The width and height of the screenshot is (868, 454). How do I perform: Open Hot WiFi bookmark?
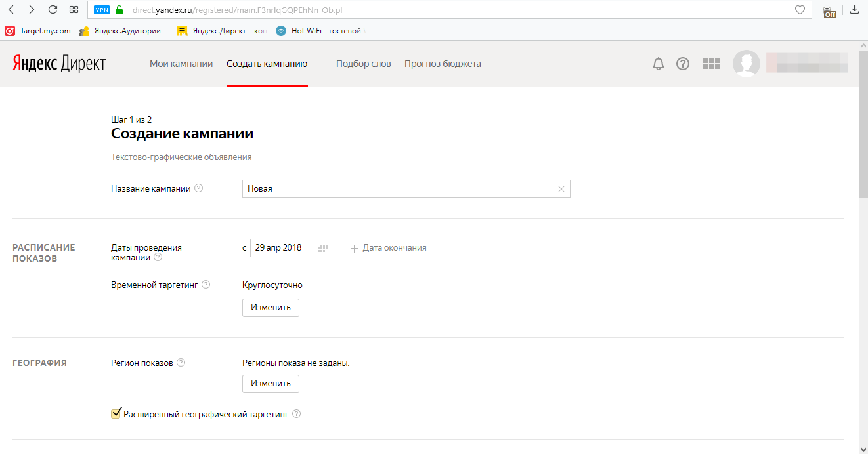320,31
